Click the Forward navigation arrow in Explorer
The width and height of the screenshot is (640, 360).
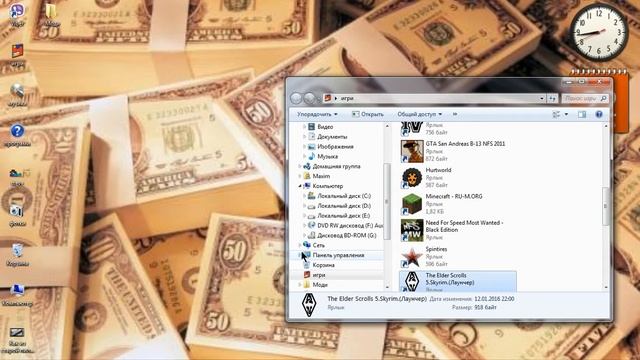tap(309, 98)
